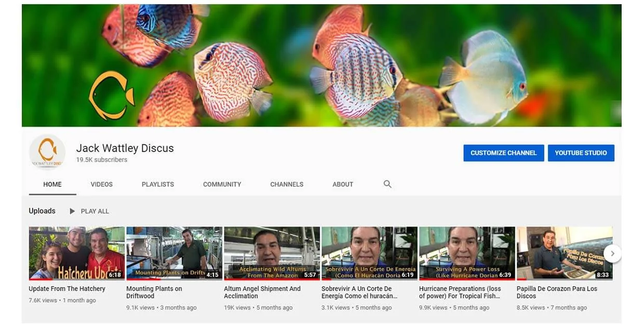Click title 'Mounting Plants on Driftwood'

154,292
